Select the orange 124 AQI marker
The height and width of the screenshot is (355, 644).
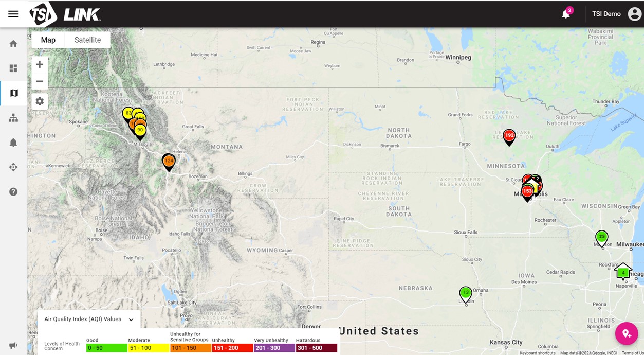[169, 162]
